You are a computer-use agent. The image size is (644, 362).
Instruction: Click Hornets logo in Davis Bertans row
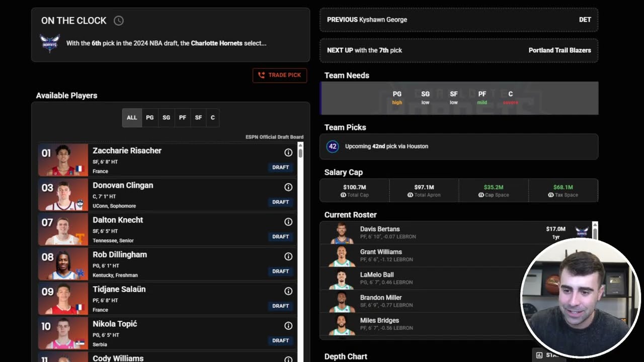[x=582, y=232]
